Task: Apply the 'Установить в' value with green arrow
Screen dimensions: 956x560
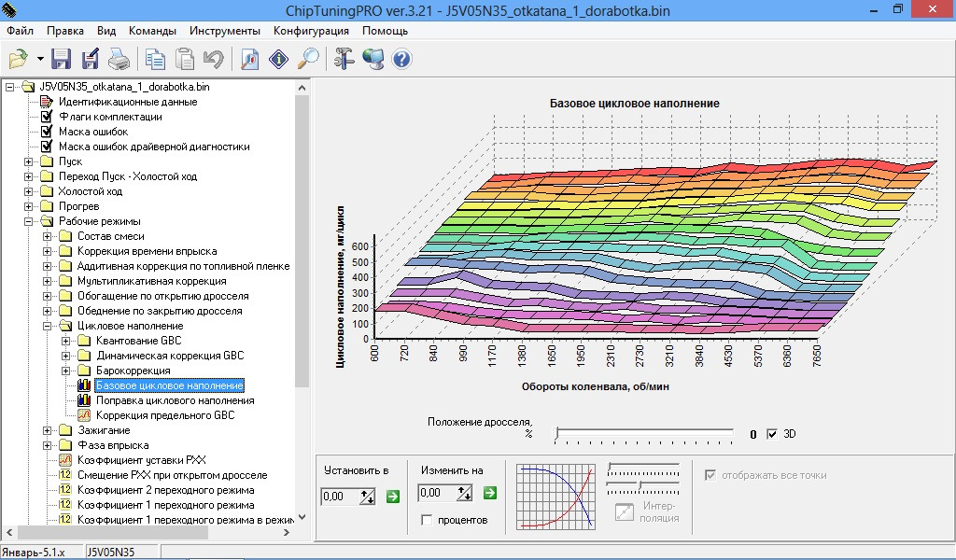Action: (392, 495)
